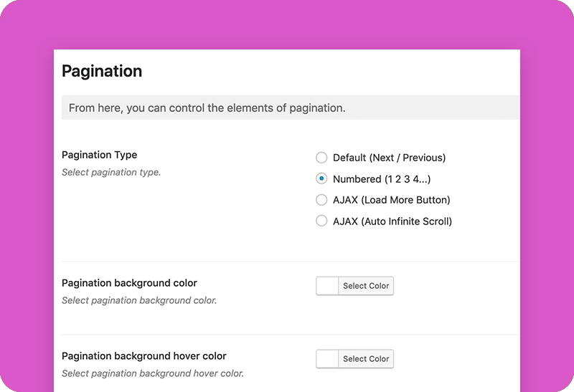Click the Pagination Type setting label

(x=99, y=155)
